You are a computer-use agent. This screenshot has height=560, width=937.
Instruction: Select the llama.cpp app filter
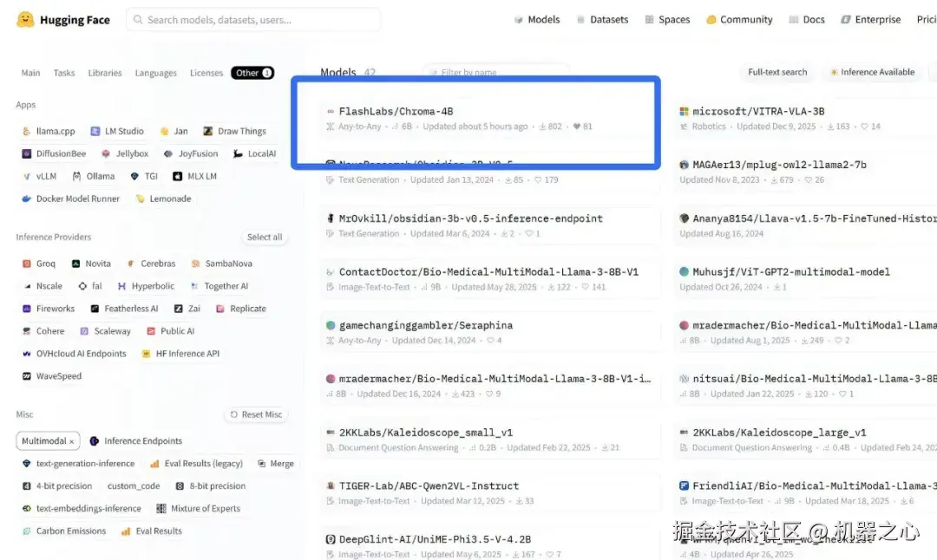tap(49, 131)
